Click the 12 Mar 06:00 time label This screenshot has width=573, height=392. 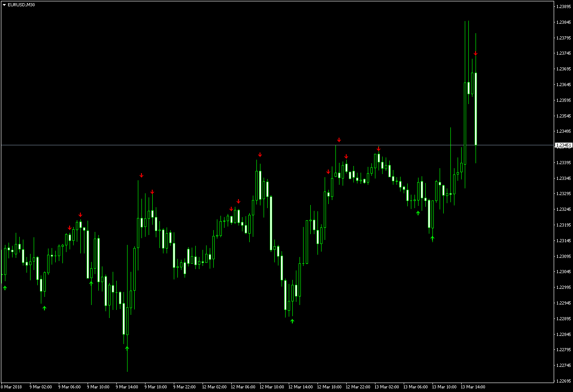243,387
